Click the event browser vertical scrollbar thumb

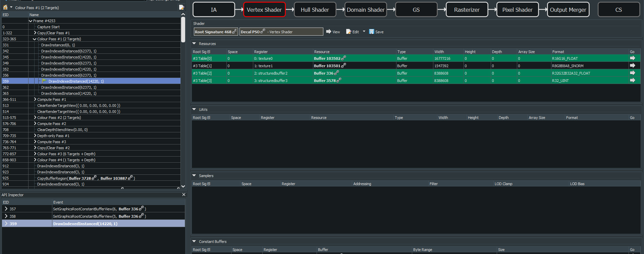(183, 30)
